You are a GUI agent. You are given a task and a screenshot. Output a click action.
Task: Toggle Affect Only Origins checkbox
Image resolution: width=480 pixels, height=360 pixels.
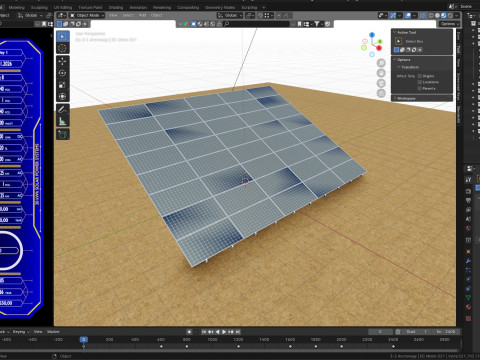tap(420, 76)
